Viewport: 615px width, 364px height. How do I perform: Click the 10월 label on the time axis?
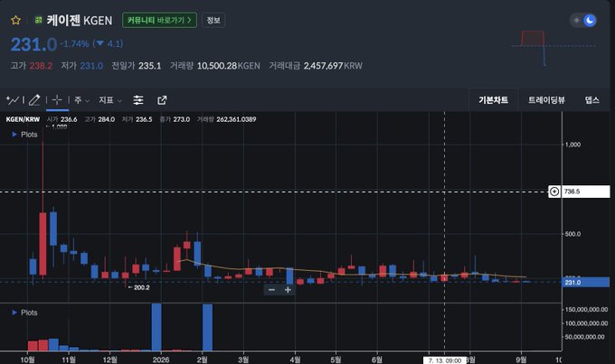[x=27, y=359]
